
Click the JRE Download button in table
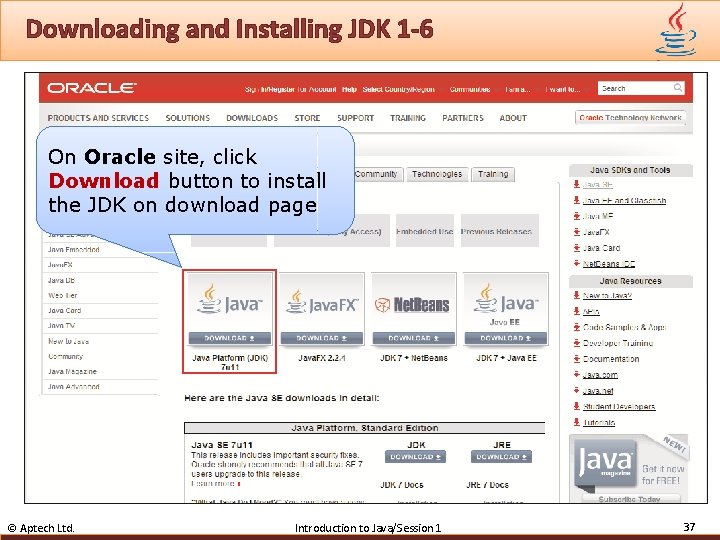click(501, 456)
